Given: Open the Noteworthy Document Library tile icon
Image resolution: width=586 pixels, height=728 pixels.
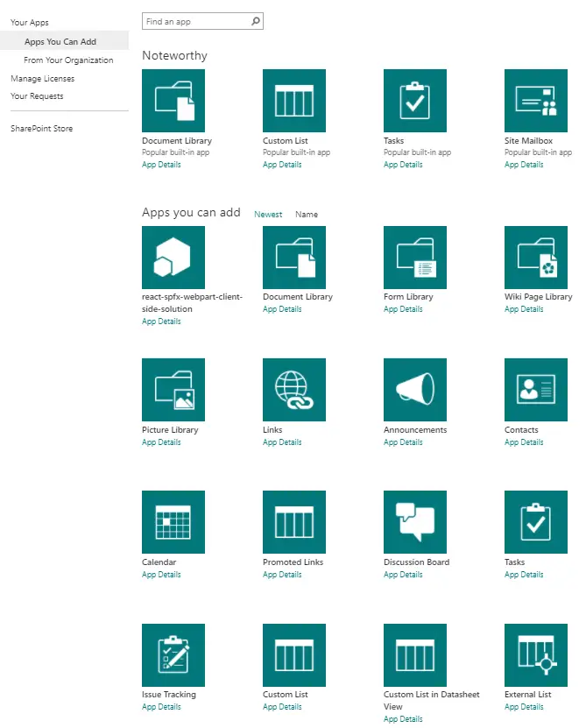Looking at the screenshot, I should [x=173, y=101].
